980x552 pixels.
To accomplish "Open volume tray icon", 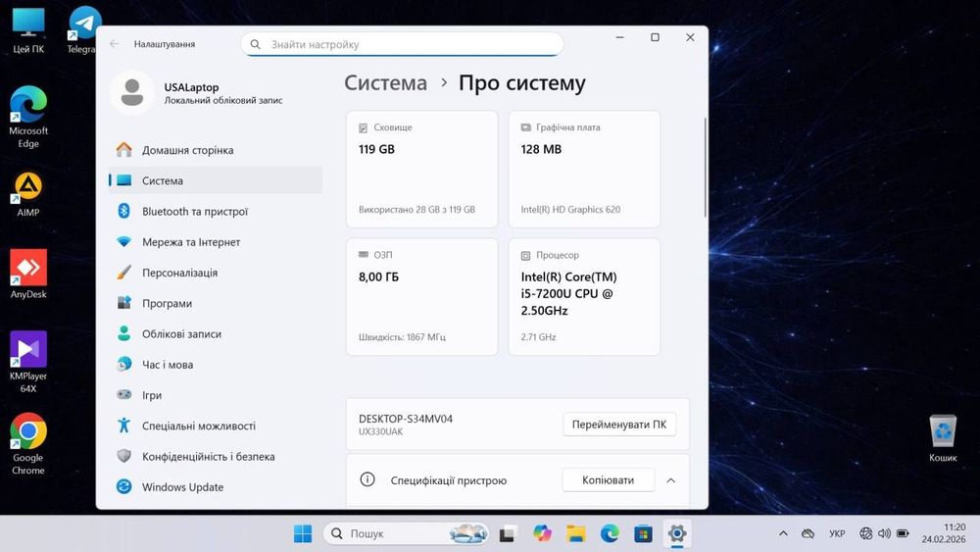I will [x=884, y=533].
